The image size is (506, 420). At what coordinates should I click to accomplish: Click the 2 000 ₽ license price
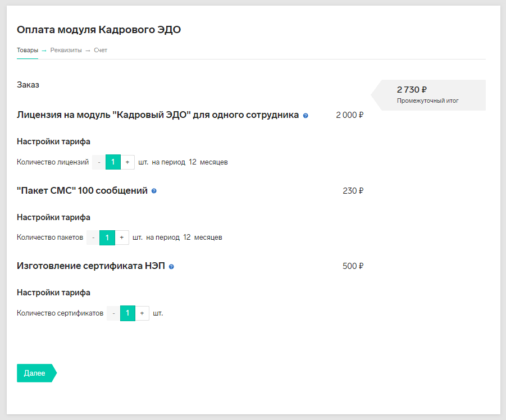pyautogui.click(x=349, y=115)
